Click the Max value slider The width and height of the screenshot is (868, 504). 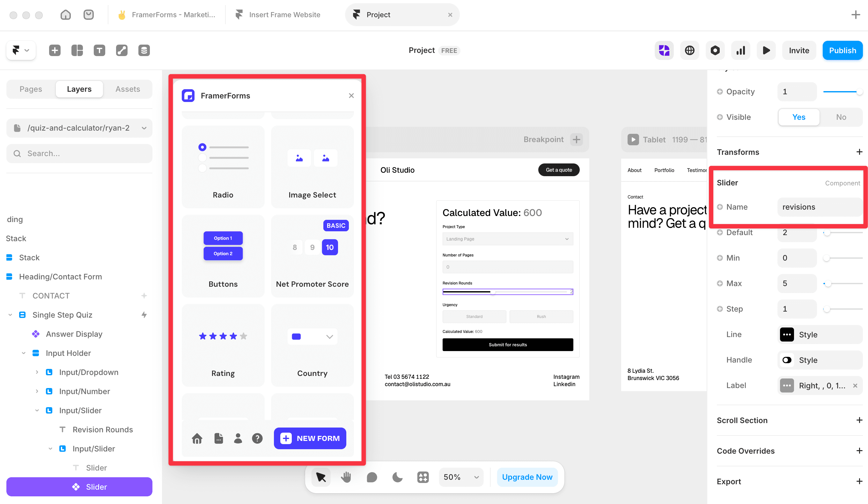coord(842,284)
